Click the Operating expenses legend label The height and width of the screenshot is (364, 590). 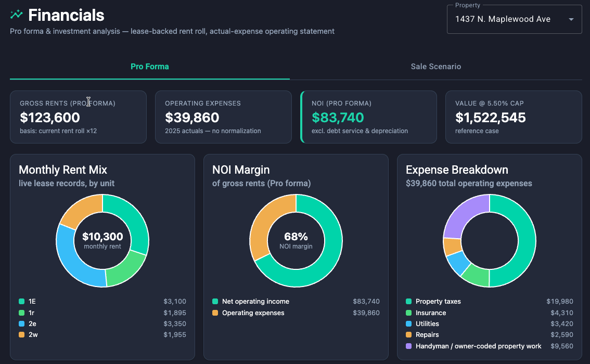[x=253, y=313]
